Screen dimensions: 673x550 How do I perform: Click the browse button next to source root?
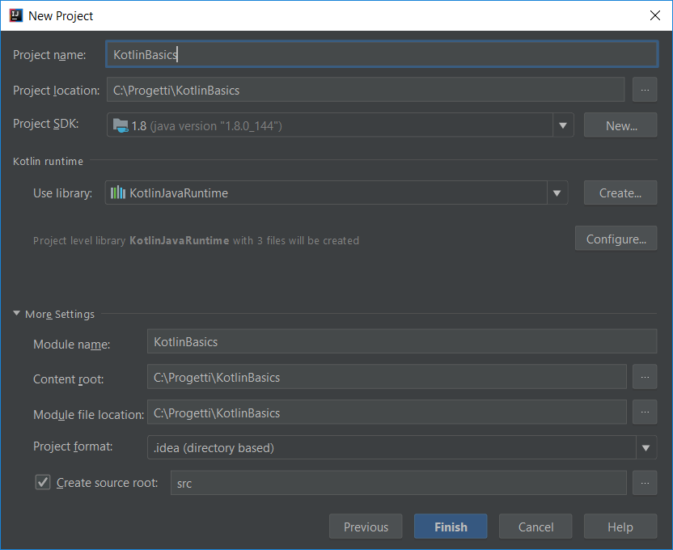point(644,483)
